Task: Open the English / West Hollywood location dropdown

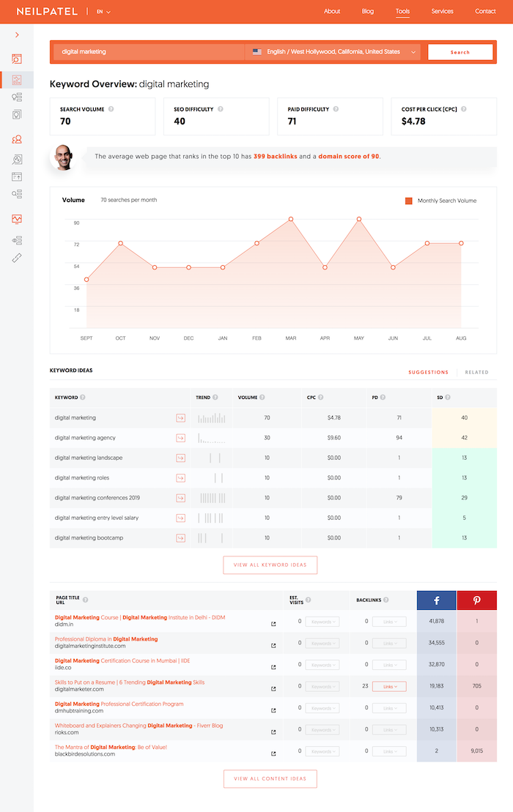Action: (x=334, y=52)
